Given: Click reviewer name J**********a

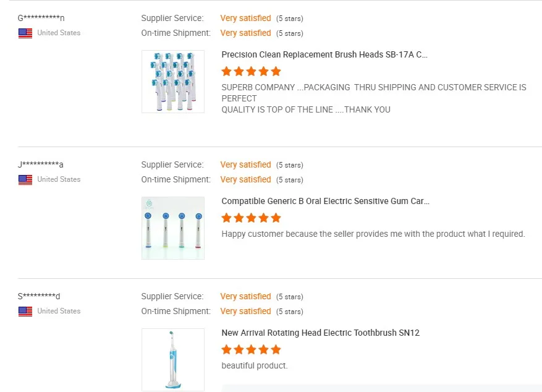Looking at the screenshot, I should pos(41,164).
